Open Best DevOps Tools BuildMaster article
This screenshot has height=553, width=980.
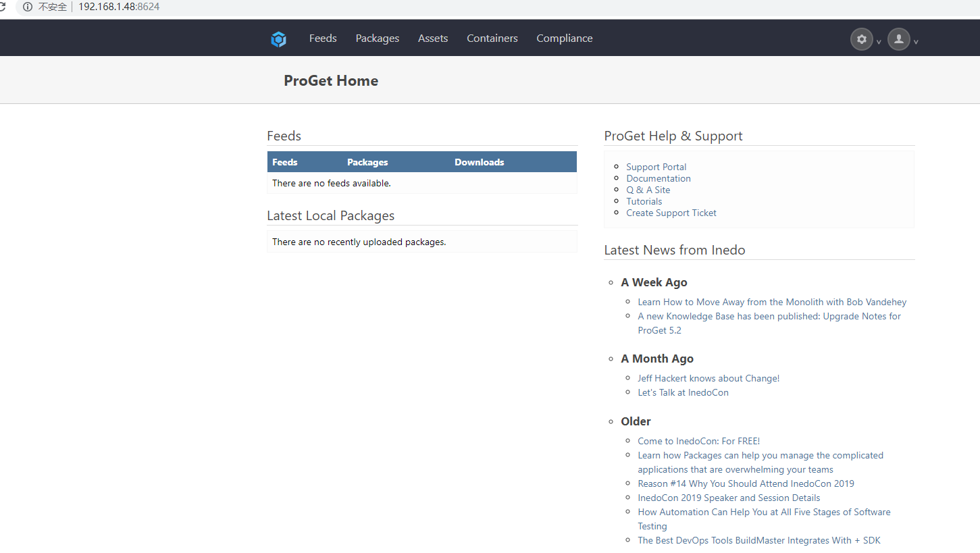tap(759, 540)
